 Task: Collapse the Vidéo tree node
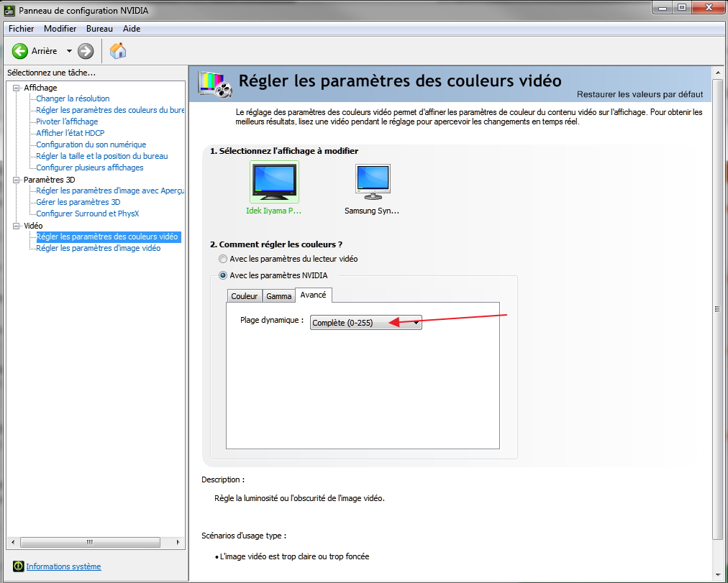[17, 226]
